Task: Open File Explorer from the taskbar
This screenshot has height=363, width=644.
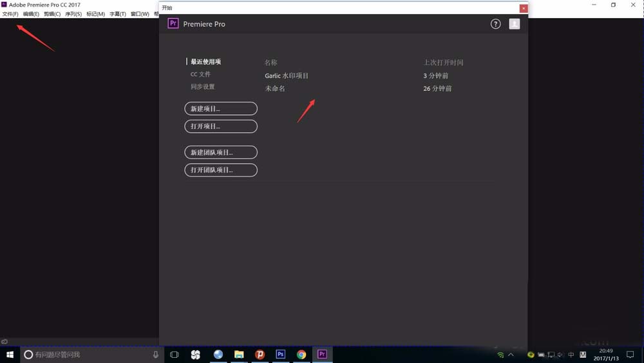Action: point(239,355)
